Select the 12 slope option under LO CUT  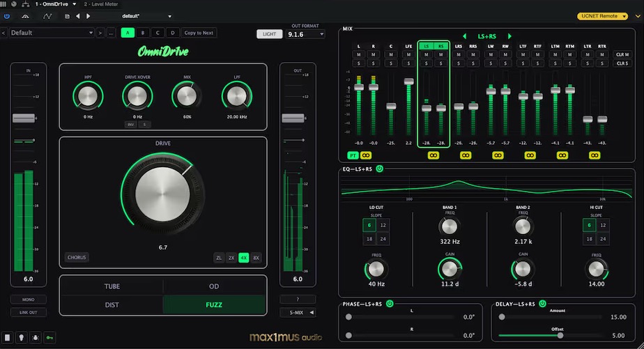pyautogui.click(x=383, y=225)
